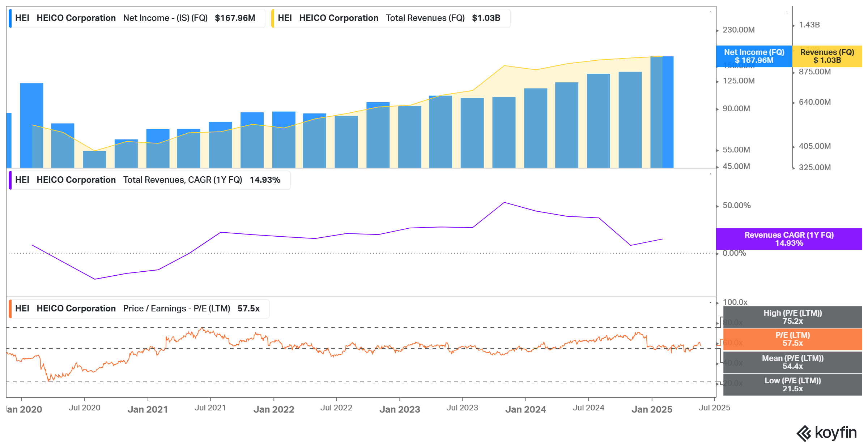The height and width of the screenshot is (448, 868).
Task: Click the Jan 2022 time axis label
Action: [274, 409]
